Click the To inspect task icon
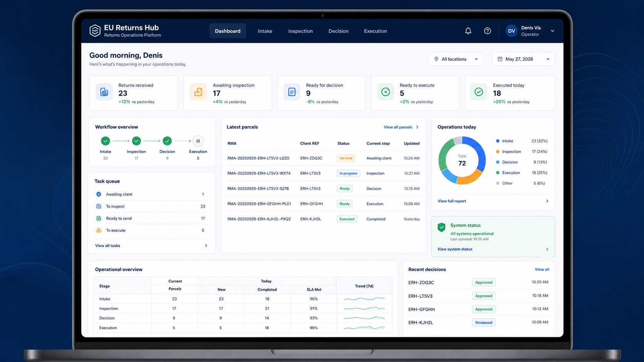The width and height of the screenshot is (644, 362). [99, 206]
